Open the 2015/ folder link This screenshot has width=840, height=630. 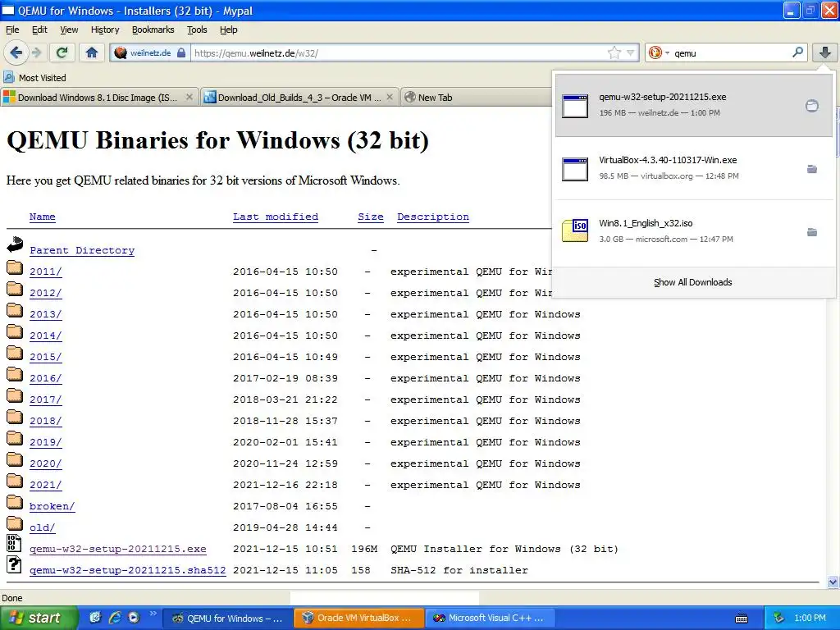[46, 357]
